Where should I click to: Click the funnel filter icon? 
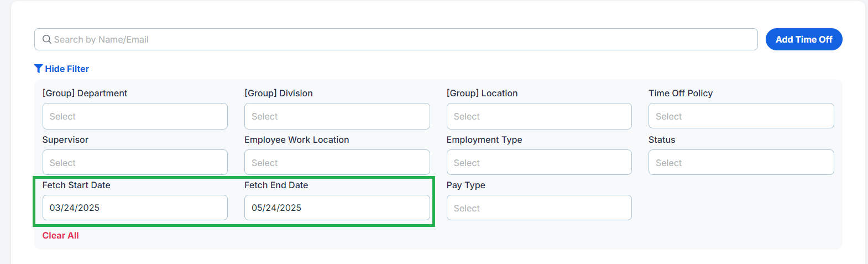point(38,69)
